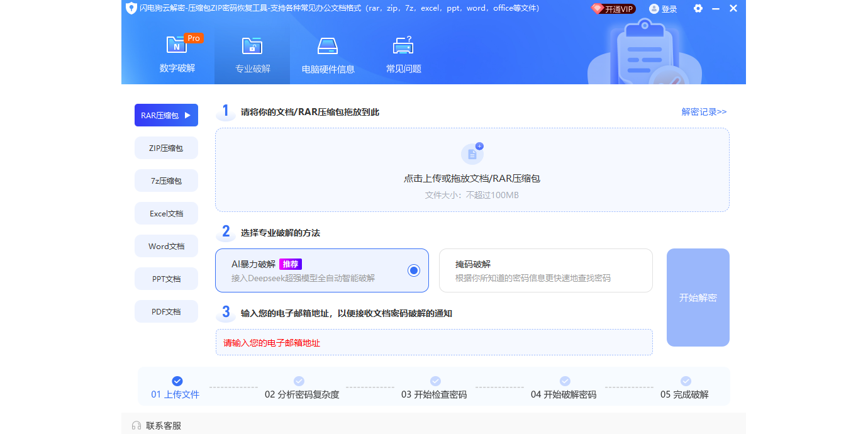Choose the 掩码破解 cracking method

coord(545,270)
